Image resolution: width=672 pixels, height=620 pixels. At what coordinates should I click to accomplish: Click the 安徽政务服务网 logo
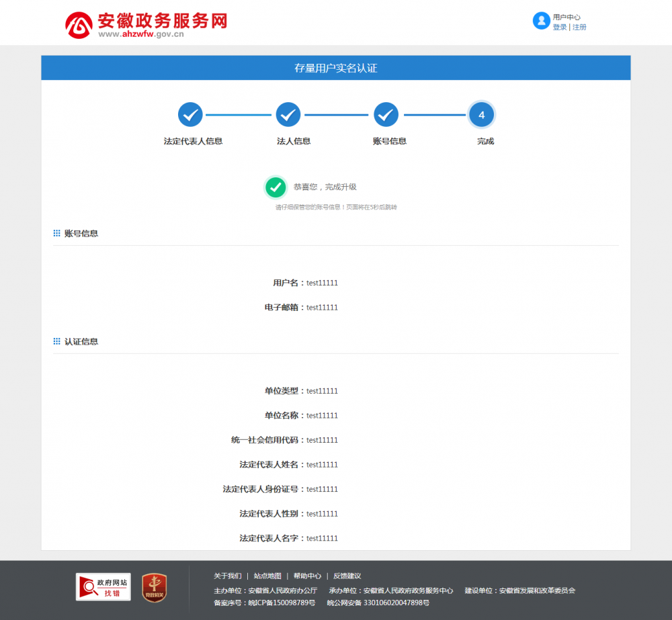[x=146, y=22]
